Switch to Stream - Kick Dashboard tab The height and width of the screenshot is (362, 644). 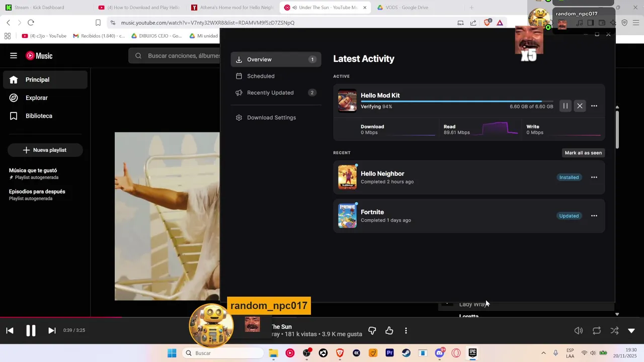tap(45, 8)
